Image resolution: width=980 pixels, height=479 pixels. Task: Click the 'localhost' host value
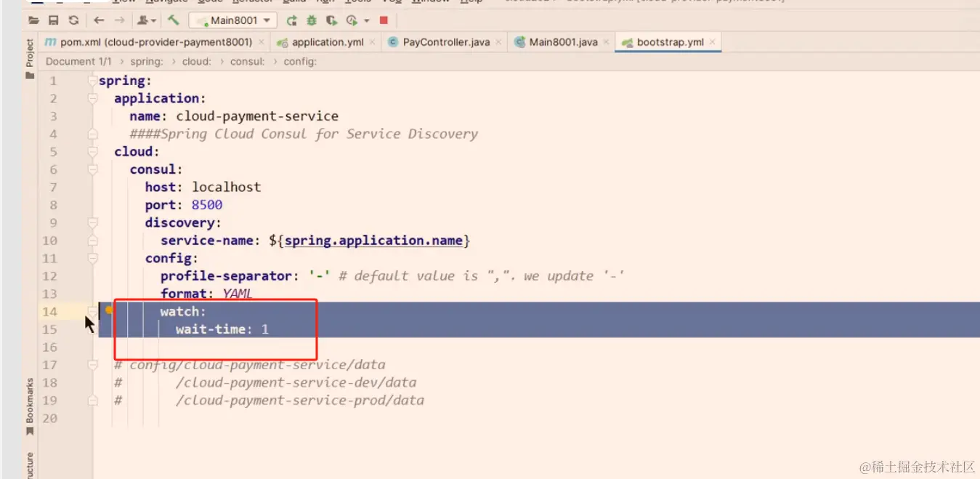coord(226,188)
